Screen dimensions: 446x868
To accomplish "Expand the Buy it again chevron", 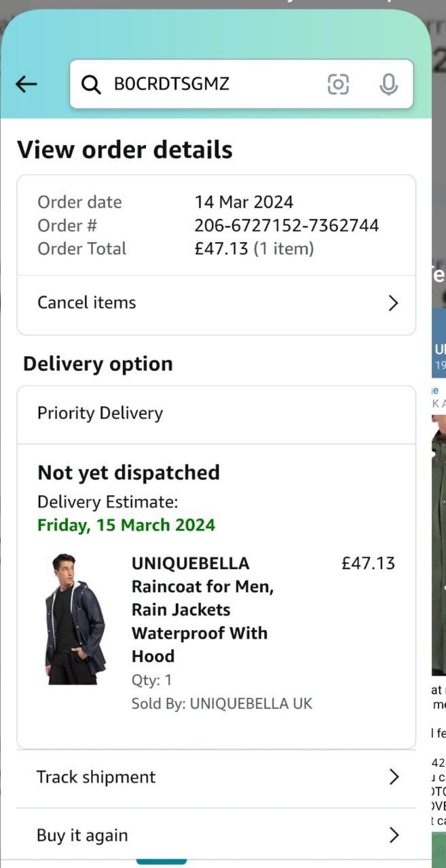I will click(x=394, y=835).
